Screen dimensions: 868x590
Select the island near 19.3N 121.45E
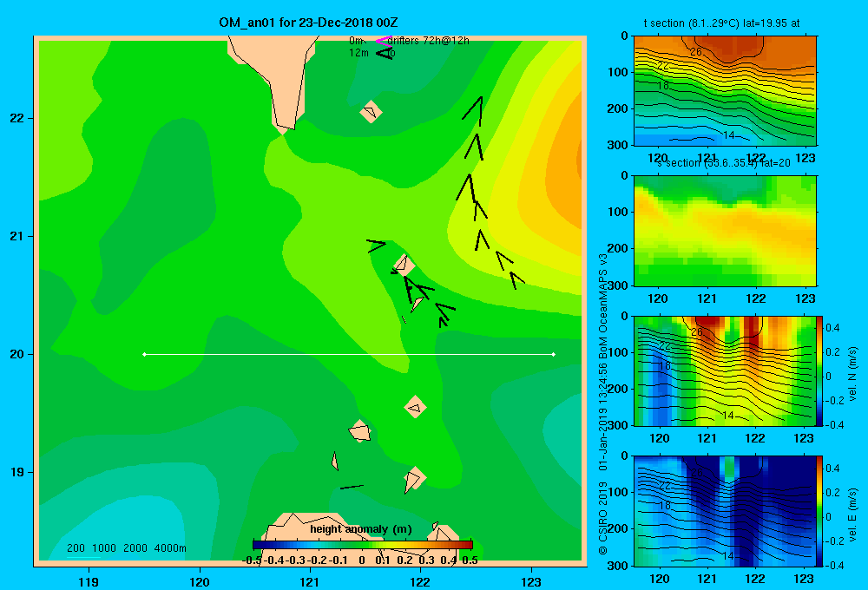360,430
